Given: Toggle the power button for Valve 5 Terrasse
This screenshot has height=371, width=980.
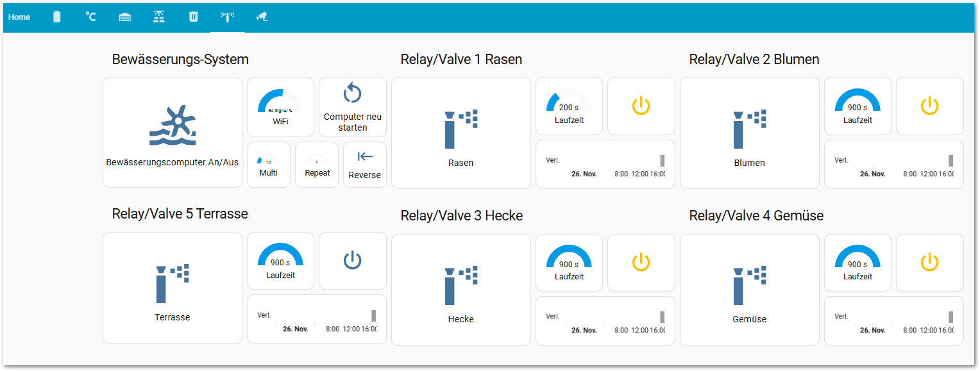Looking at the screenshot, I should pos(352,261).
